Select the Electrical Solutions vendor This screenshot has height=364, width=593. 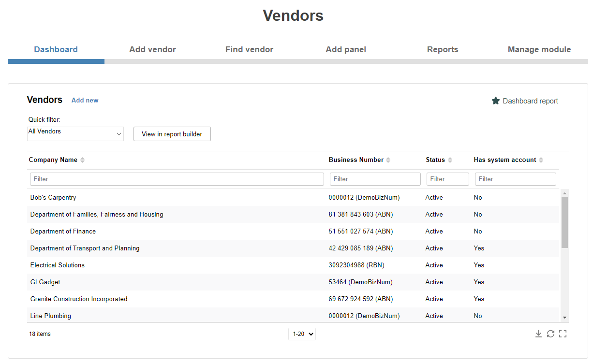click(293, 265)
